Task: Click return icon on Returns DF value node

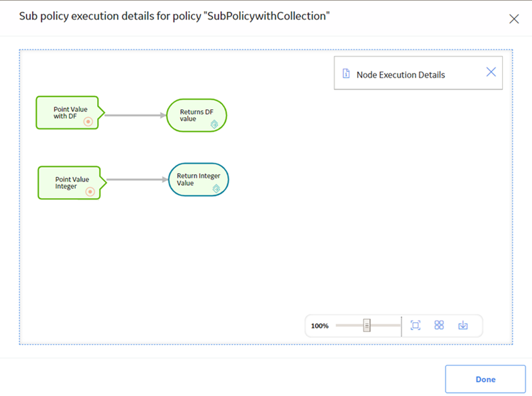Action: pyautogui.click(x=214, y=124)
